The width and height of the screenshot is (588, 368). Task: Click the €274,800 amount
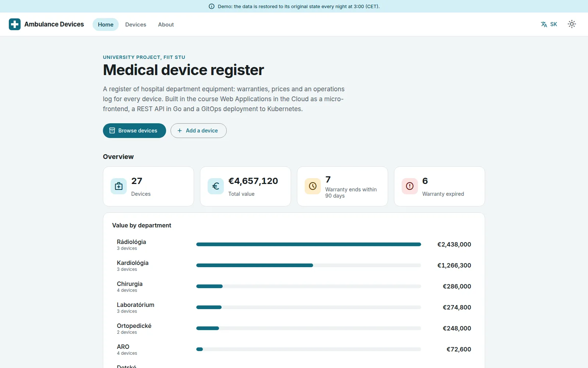coord(457,307)
